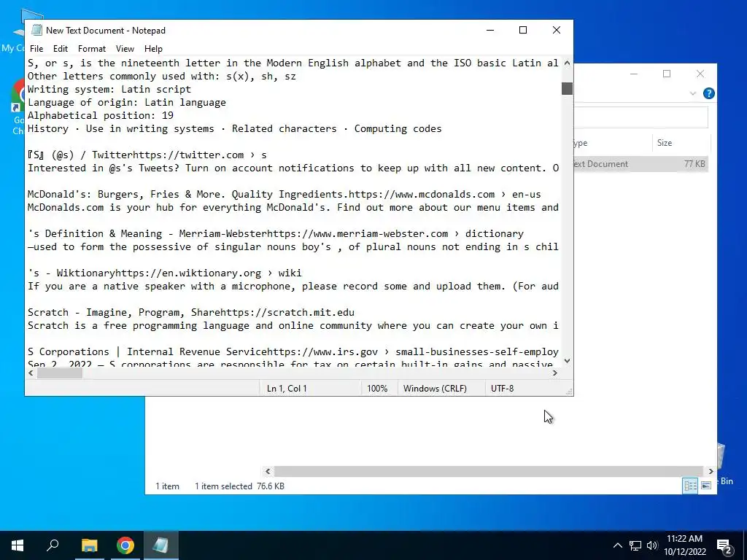Click the "'s - Wiktionary" line

click(165, 273)
